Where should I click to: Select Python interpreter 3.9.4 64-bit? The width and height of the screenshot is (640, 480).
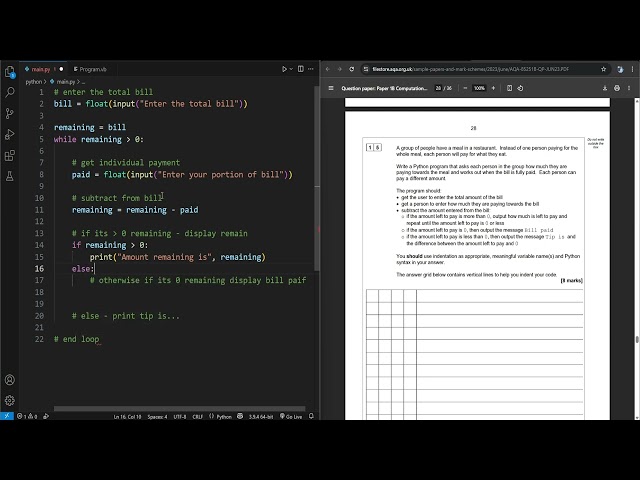pos(261,417)
